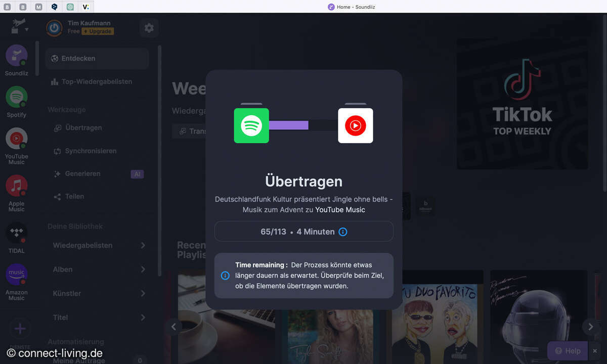The height and width of the screenshot is (364, 607).
Task: Switch to the first B pinned tab
Action: pos(8,7)
